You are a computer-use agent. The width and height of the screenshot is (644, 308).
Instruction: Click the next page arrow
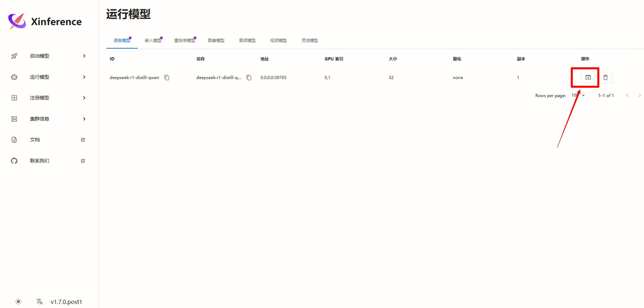640,95
